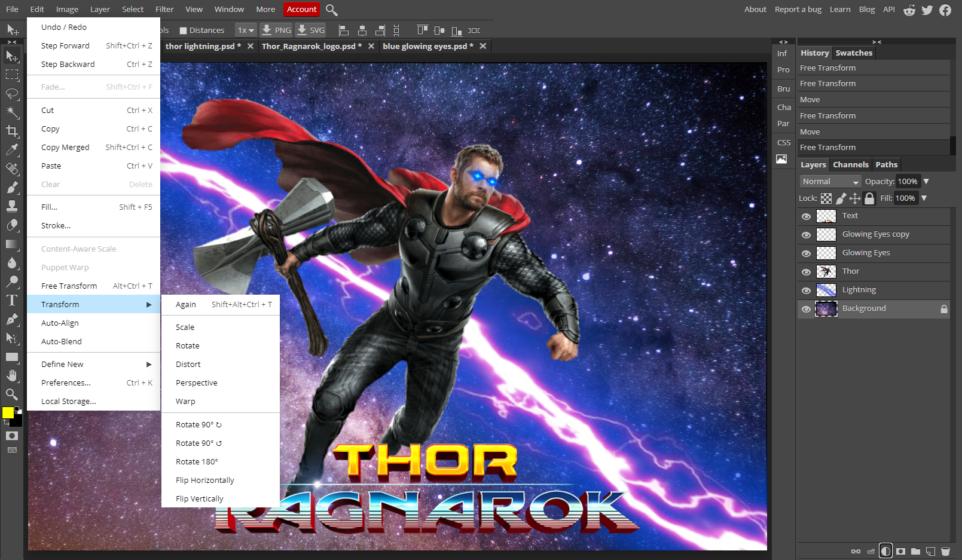
Task: Hide the Thor layer
Action: 806,272
